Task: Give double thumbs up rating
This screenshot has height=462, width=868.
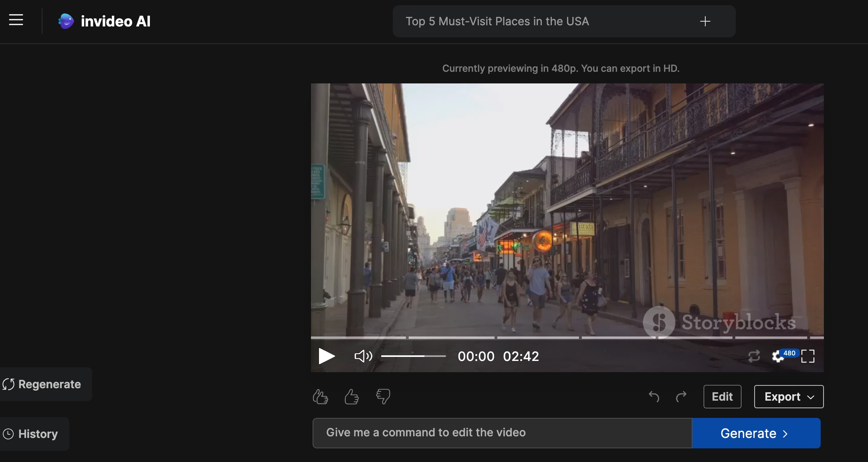Action: (320, 397)
